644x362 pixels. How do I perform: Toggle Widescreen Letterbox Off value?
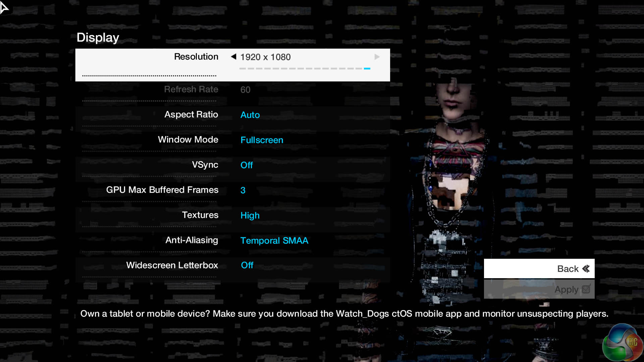coord(247,265)
